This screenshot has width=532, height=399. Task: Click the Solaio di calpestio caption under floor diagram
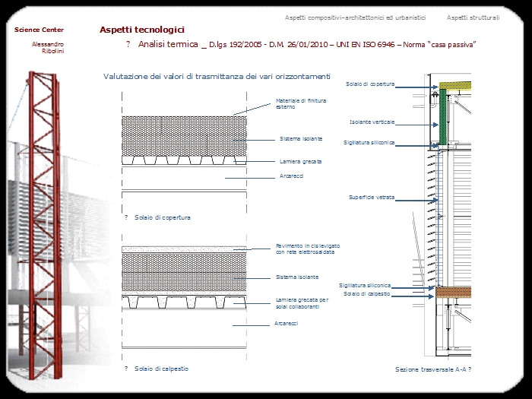(x=161, y=369)
